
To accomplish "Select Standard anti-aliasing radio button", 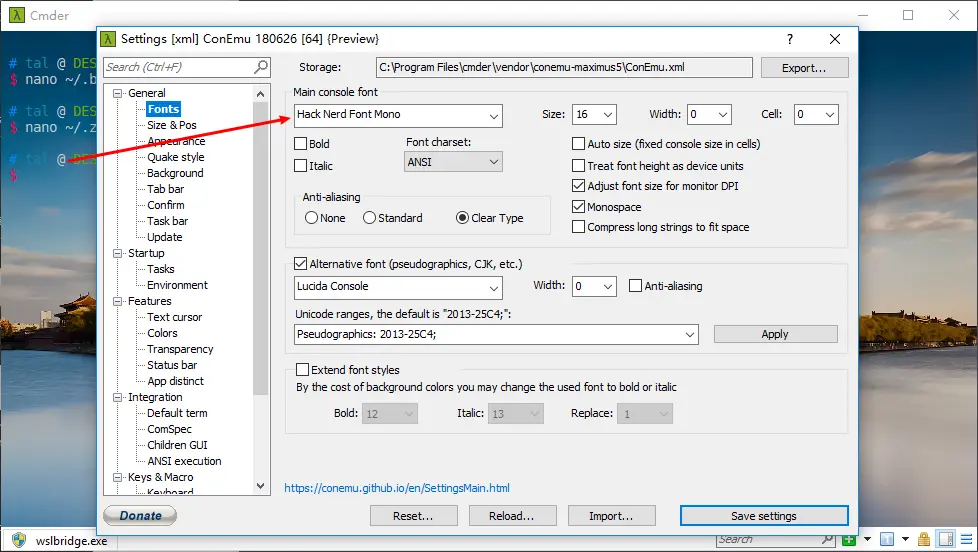I will click(369, 218).
